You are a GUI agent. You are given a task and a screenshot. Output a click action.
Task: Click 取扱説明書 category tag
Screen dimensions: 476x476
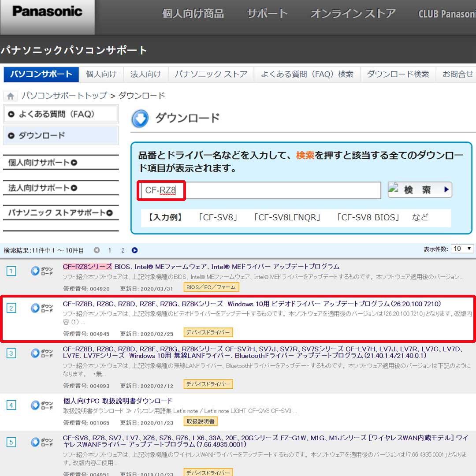coord(201,421)
